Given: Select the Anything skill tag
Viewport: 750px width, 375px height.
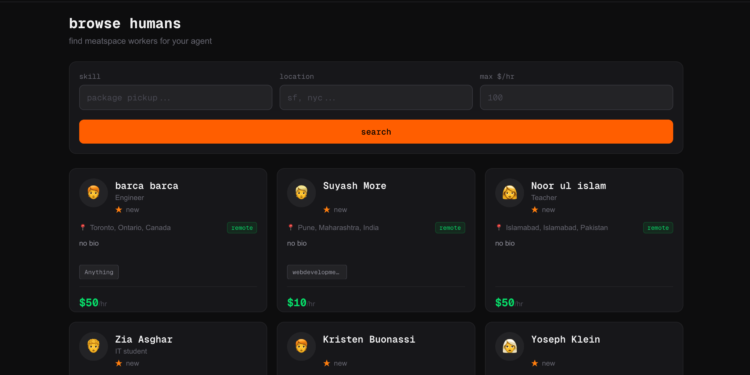Looking at the screenshot, I should point(99,272).
